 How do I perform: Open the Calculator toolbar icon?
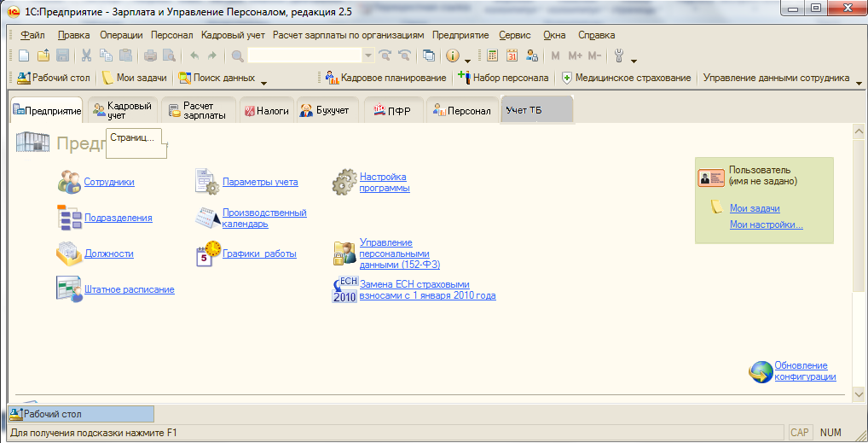tap(492, 55)
